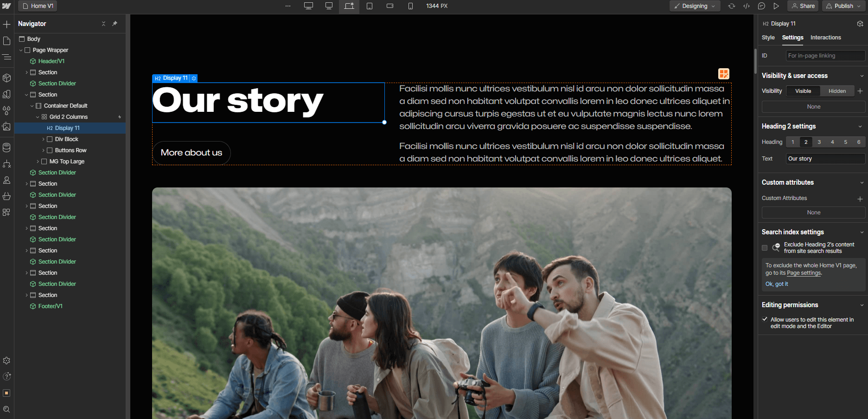Set heading level to 4
The width and height of the screenshot is (868, 419).
click(x=832, y=142)
